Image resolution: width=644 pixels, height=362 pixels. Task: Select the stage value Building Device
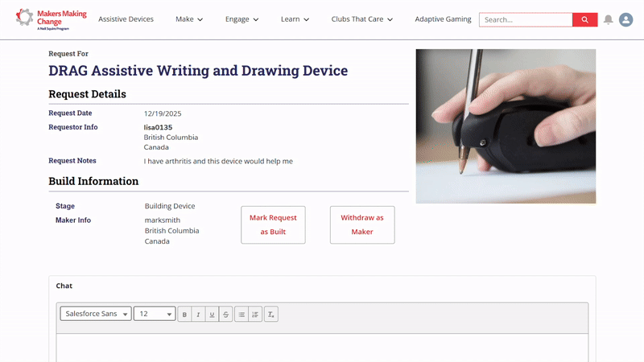point(170,206)
